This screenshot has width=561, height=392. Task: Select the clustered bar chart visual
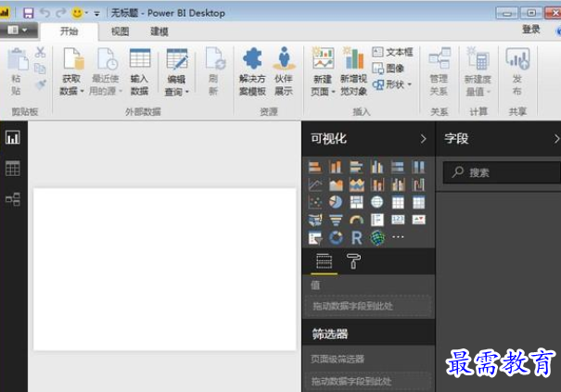[356, 167]
